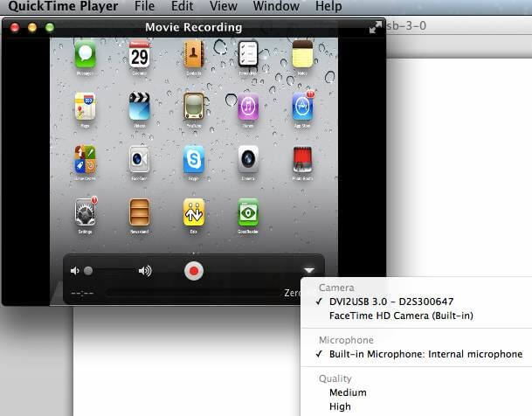The height and width of the screenshot is (416, 532).
Task: Choose Medium quality option
Action: [x=348, y=392]
